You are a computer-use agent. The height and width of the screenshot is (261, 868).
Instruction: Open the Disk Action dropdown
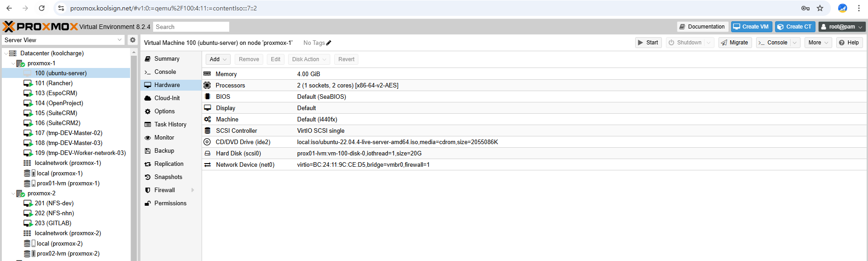click(x=309, y=59)
